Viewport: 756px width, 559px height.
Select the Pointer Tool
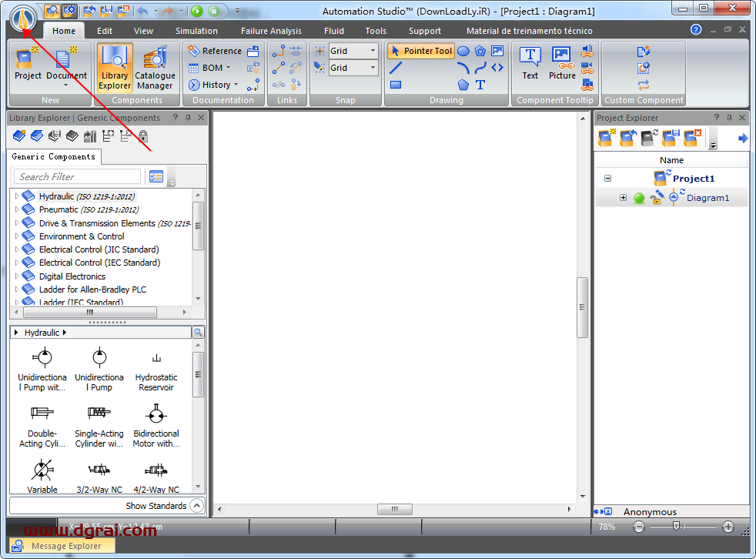421,51
